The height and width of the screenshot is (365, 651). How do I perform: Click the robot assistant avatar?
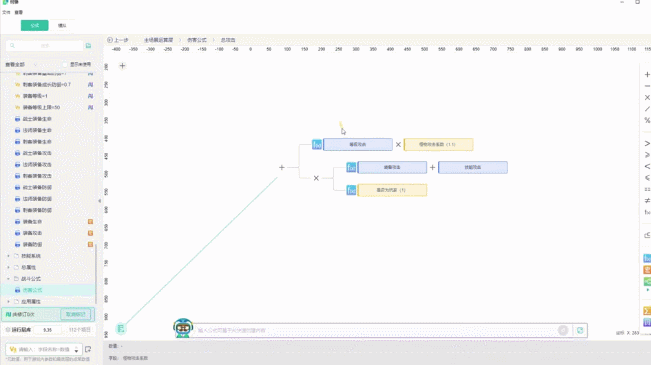click(x=183, y=328)
